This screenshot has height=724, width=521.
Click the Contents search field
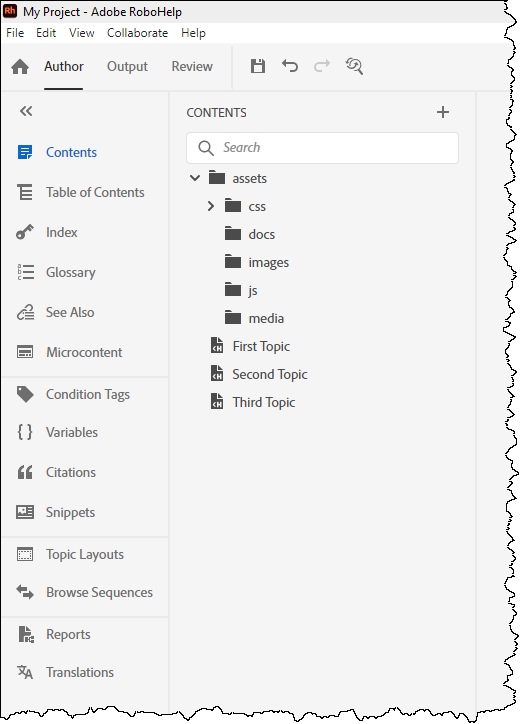pos(322,148)
